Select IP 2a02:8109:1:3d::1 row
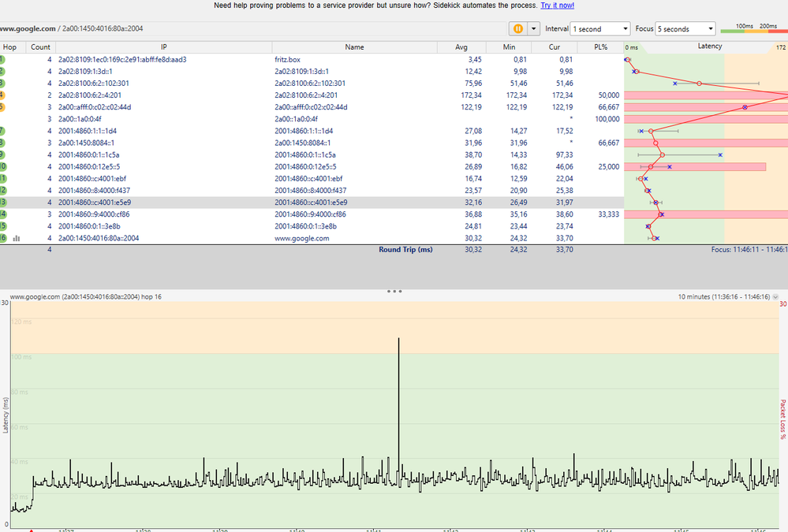The height and width of the screenshot is (532, 788). coord(85,72)
